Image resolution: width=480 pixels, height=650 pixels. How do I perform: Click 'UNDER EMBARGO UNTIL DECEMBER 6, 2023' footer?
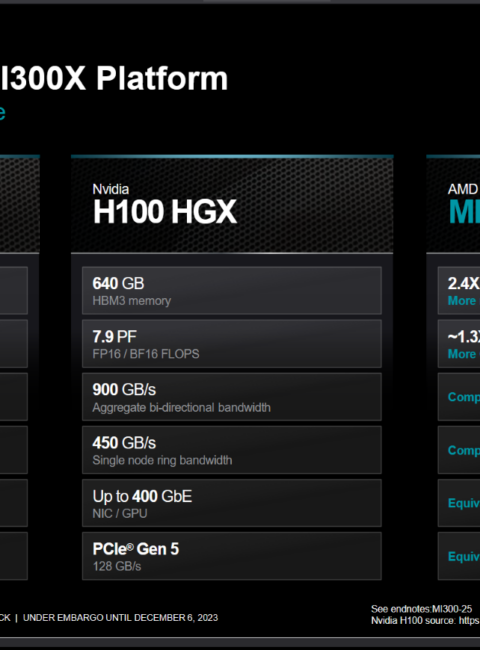click(120, 618)
